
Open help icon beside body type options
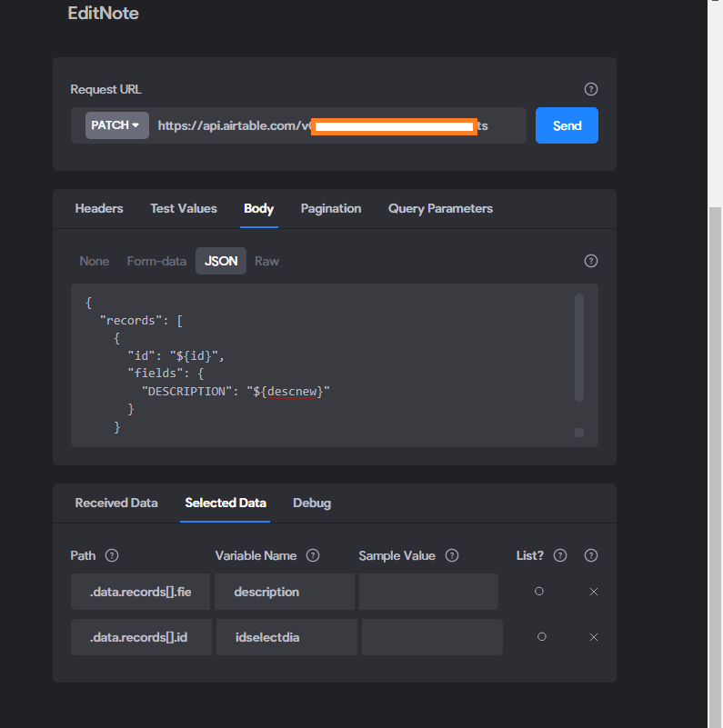click(590, 261)
